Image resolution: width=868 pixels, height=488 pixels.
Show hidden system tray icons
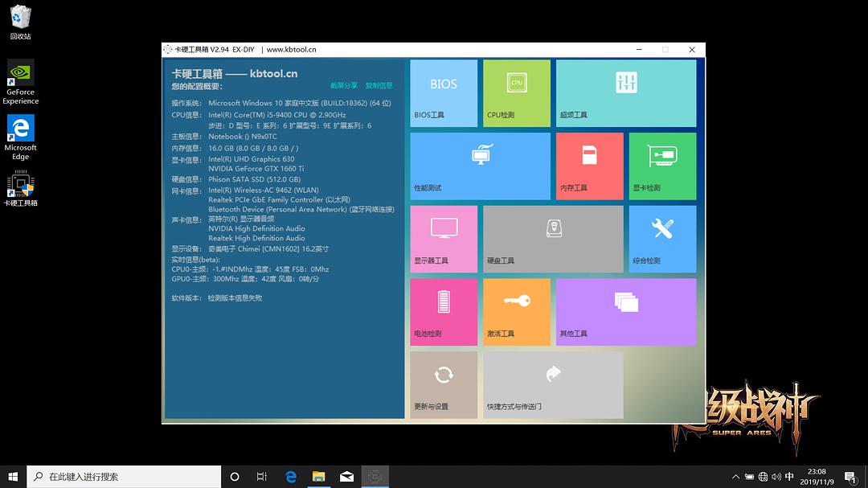[x=735, y=477]
